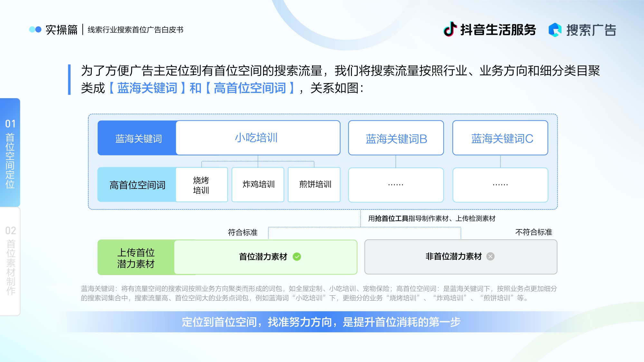Viewport: 644px width, 362px height.
Task: Select the 烧烤培训 box
Action: [x=202, y=185]
